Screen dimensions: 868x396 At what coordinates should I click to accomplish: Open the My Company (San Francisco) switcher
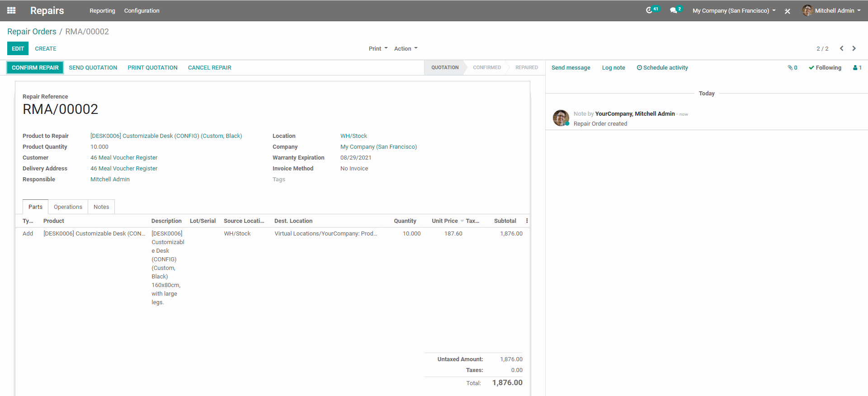point(734,10)
